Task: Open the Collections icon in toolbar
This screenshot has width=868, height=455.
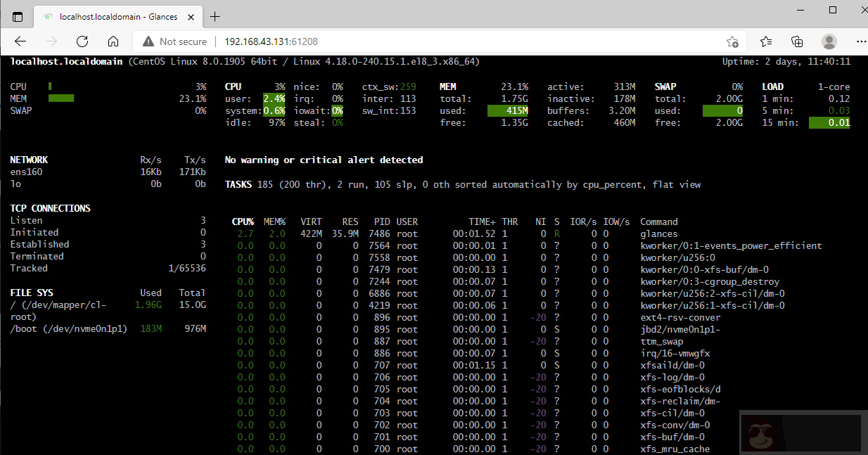Action: pos(797,41)
